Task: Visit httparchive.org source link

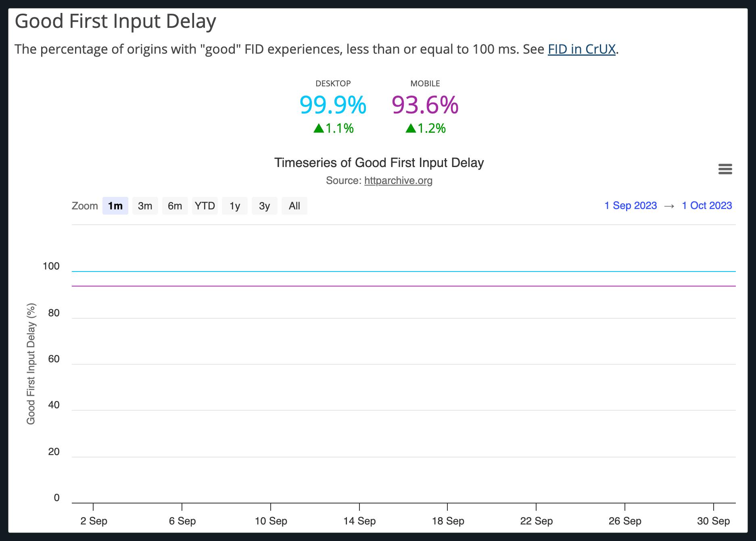Action: click(x=398, y=180)
